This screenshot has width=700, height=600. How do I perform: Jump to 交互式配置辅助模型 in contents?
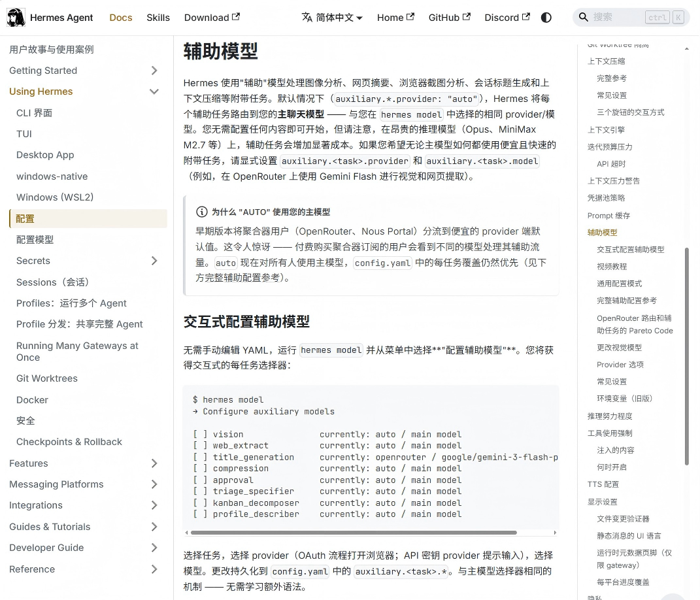tap(630, 250)
